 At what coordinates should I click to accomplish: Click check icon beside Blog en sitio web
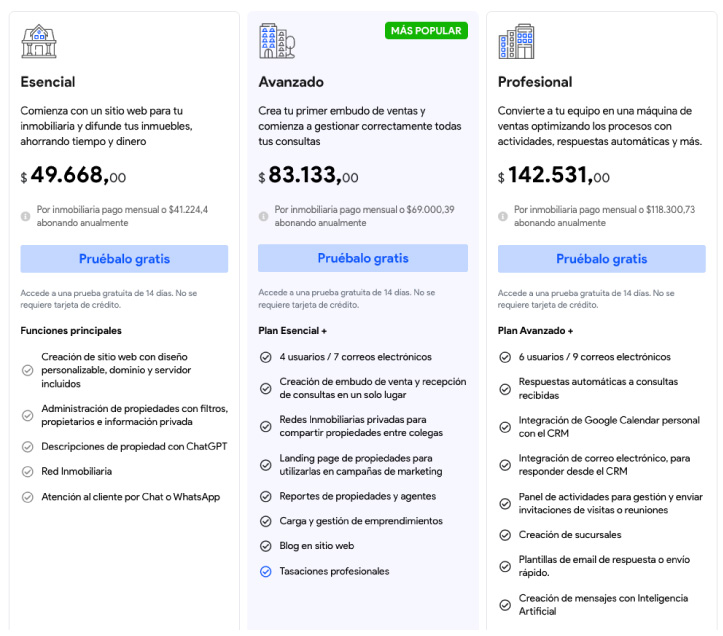[x=265, y=546]
